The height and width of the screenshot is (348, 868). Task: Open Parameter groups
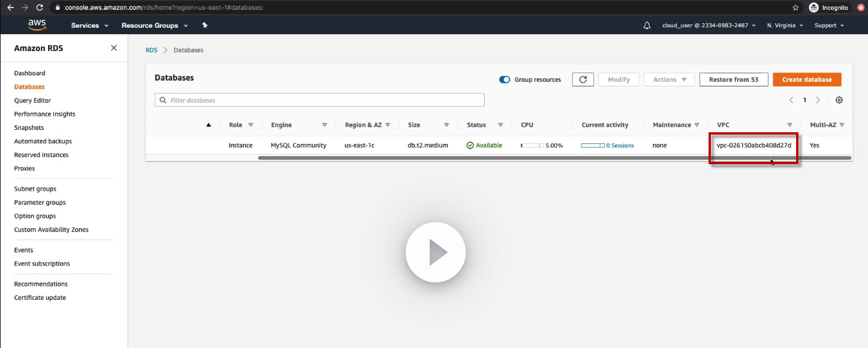coord(40,202)
